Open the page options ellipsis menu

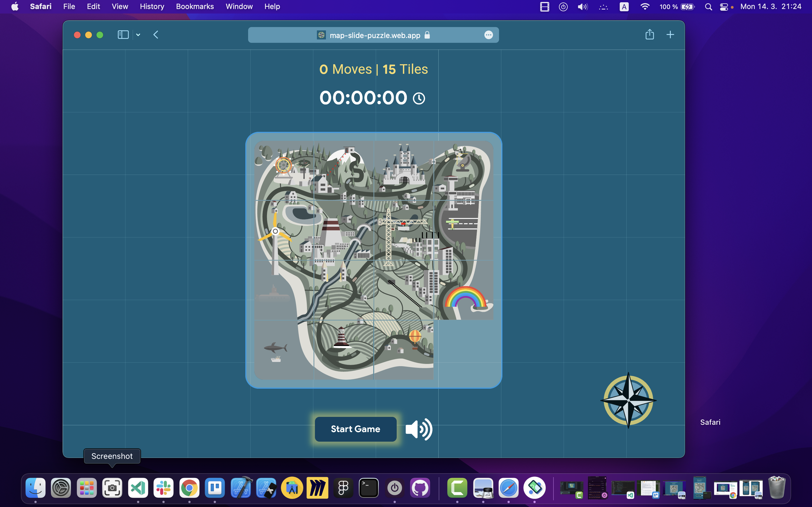(x=488, y=35)
